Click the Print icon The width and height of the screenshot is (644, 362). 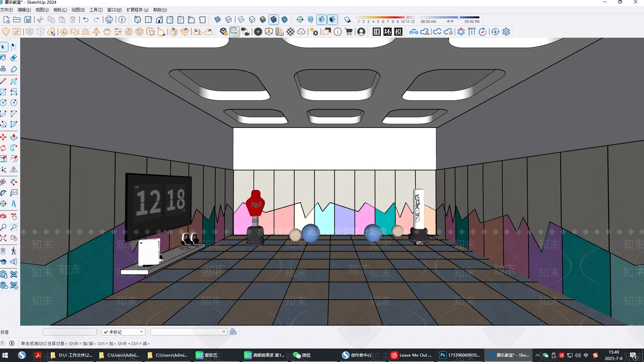[109, 20]
